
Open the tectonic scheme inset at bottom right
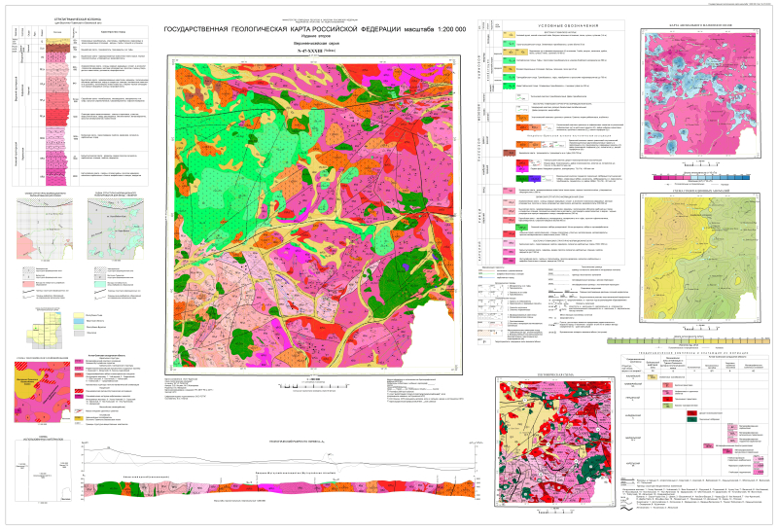point(554,442)
